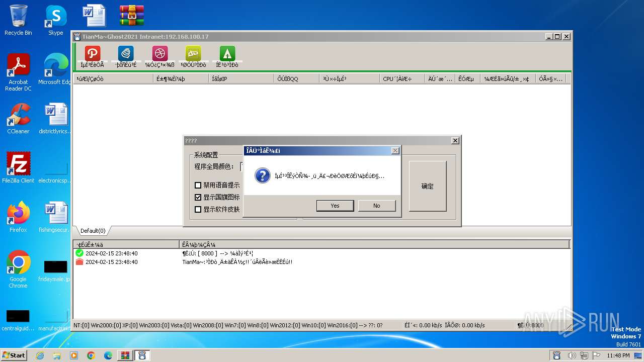Select the Firefox desktop shortcut
Screen dimensions: 644x362
click(x=18, y=217)
